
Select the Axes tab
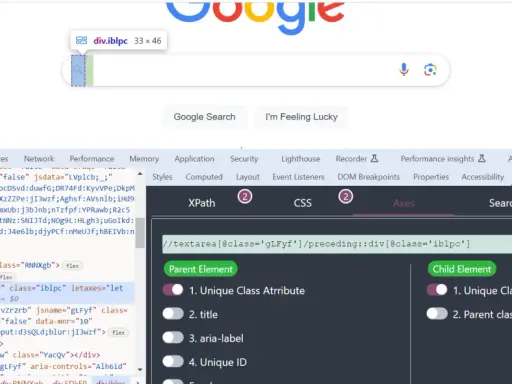404,203
